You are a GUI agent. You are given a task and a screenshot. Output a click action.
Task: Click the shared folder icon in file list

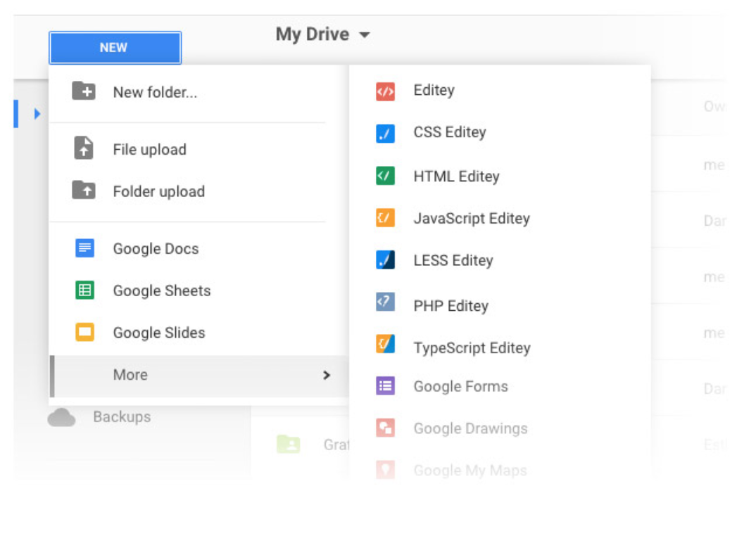point(289,444)
